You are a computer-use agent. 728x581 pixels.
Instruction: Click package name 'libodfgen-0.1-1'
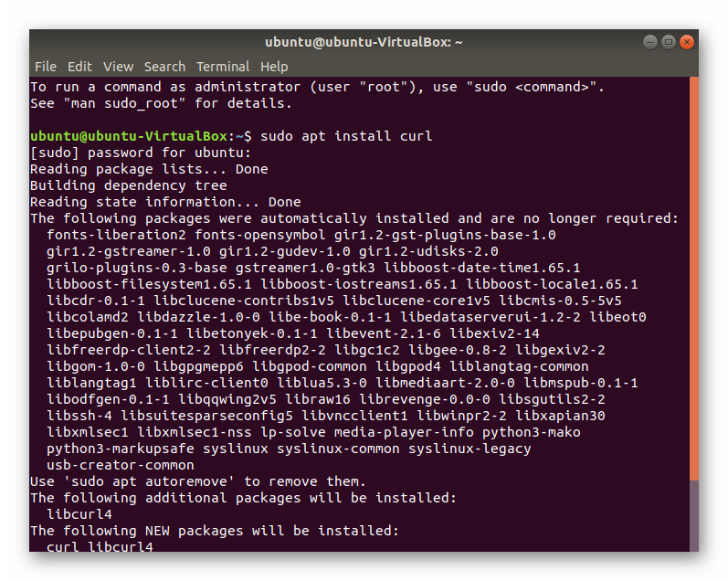tap(108, 399)
